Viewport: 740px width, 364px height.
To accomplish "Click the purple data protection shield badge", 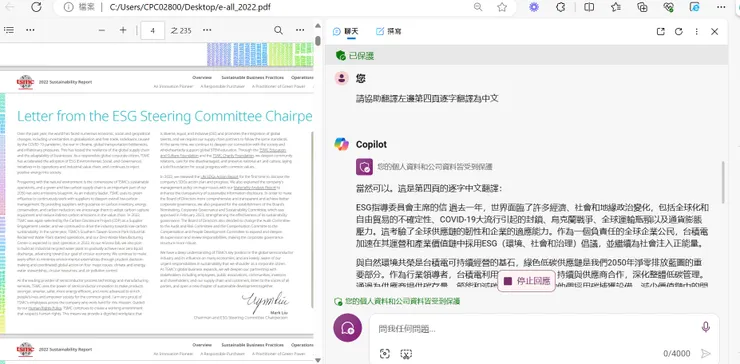I will [364, 167].
